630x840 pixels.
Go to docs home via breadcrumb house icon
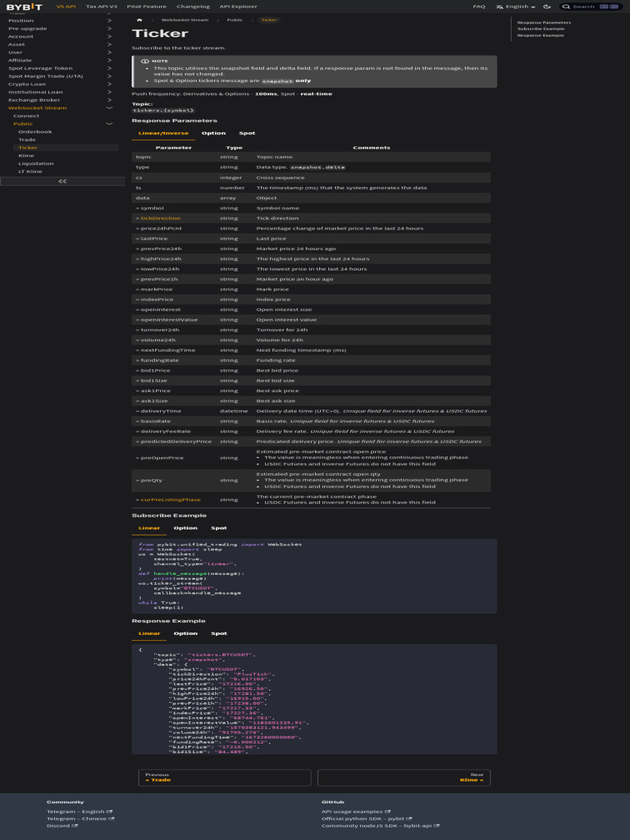139,20
